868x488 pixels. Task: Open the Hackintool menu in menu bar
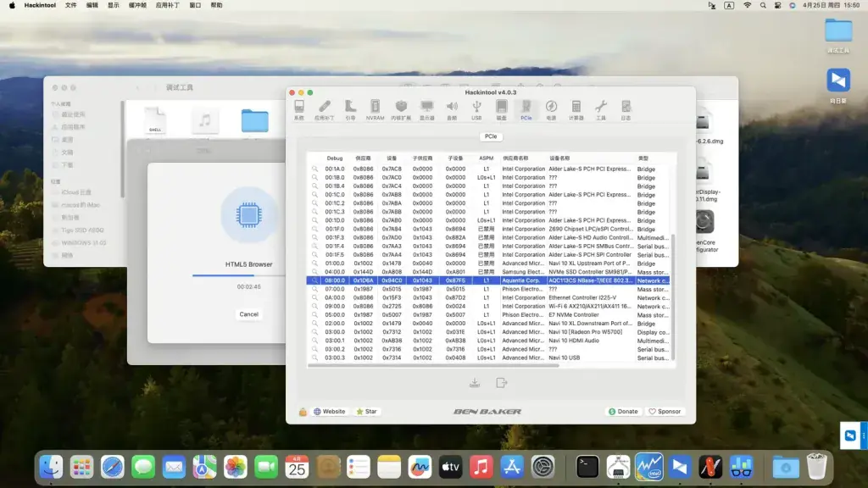pyautogui.click(x=40, y=5)
